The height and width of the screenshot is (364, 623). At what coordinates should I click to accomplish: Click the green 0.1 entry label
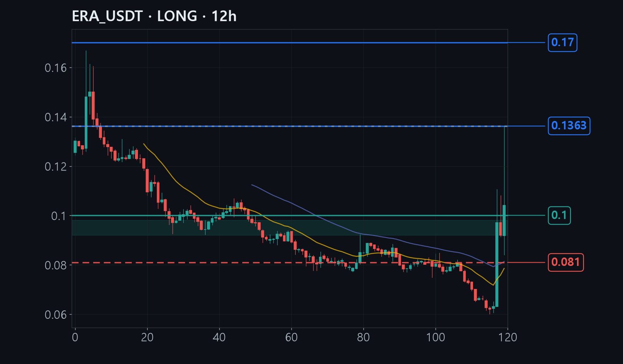[x=559, y=215]
